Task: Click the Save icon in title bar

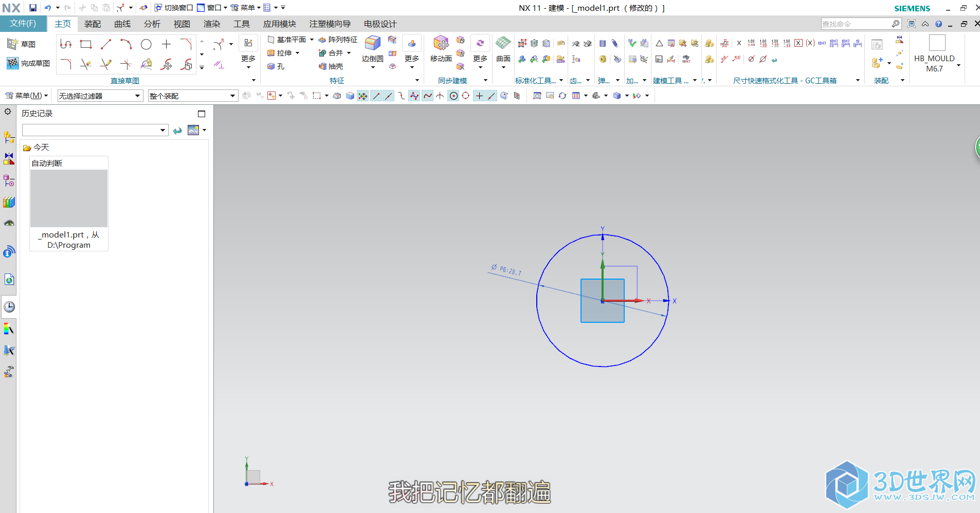Action: 33,8
